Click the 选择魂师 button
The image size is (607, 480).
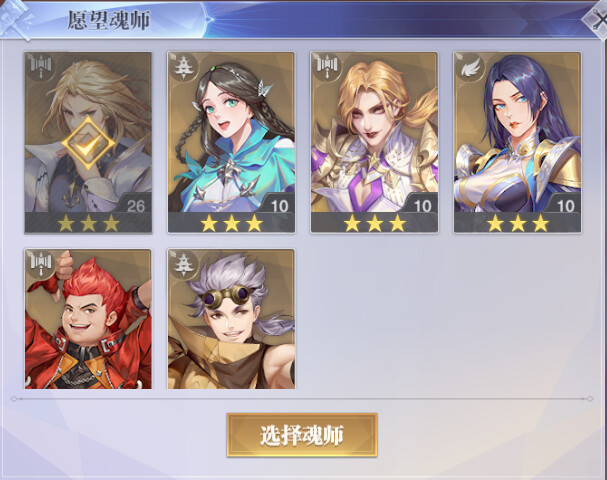(302, 435)
